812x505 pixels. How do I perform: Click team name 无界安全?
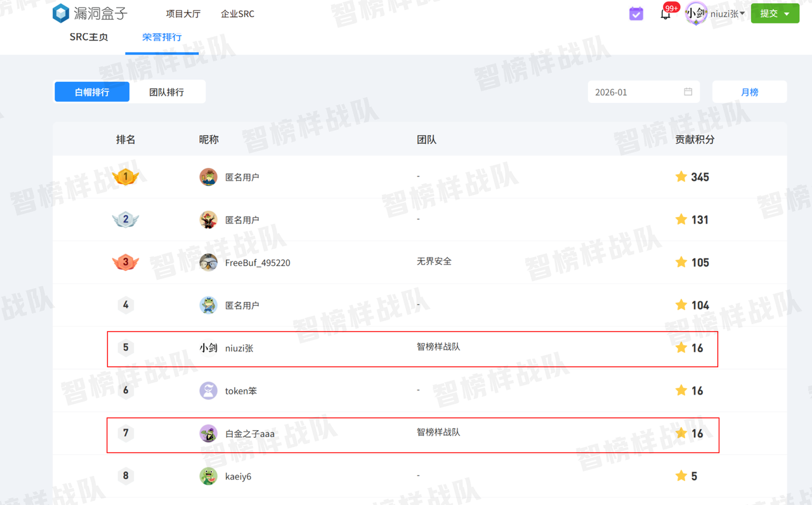click(x=434, y=261)
